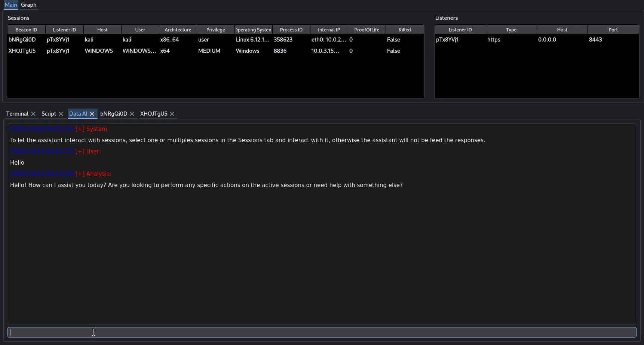Sort listeners by Type column header
Image resolution: width=644 pixels, height=345 pixels.
[511, 30]
